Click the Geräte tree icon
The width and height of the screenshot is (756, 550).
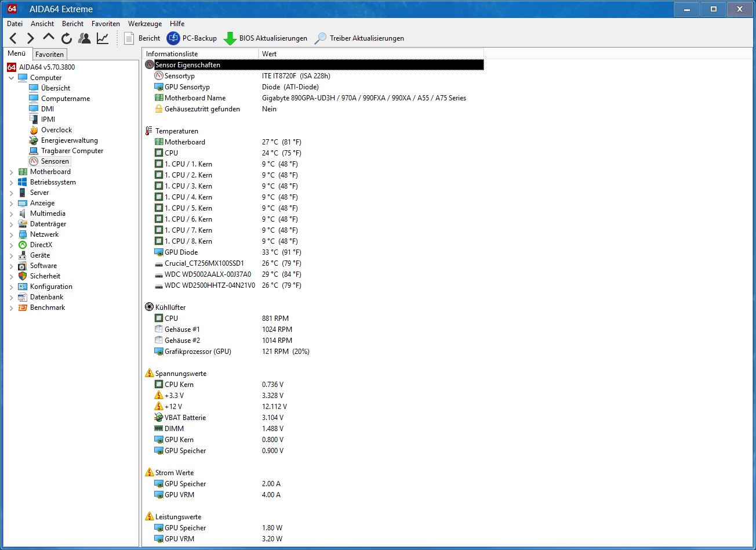coord(23,255)
